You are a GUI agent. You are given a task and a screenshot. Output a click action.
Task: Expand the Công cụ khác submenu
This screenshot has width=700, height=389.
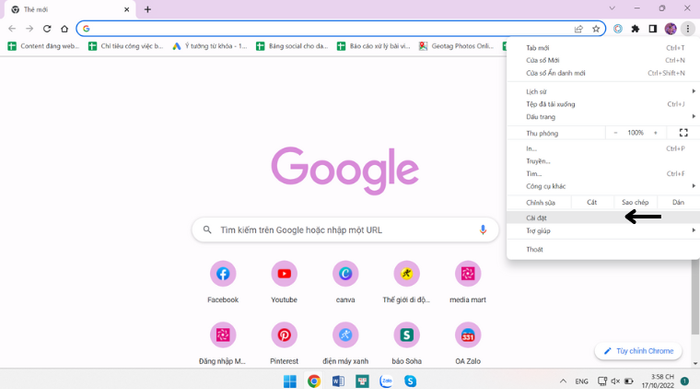[x=603, y=186]
